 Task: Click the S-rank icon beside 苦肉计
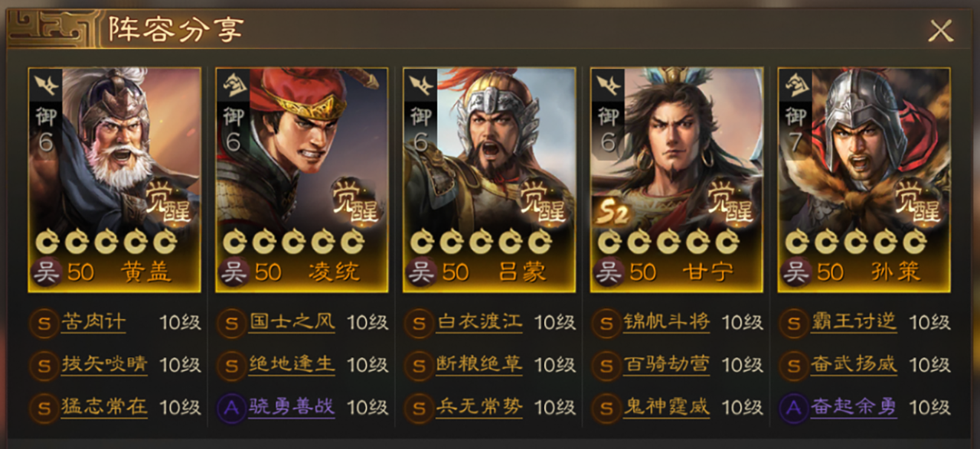44,324
